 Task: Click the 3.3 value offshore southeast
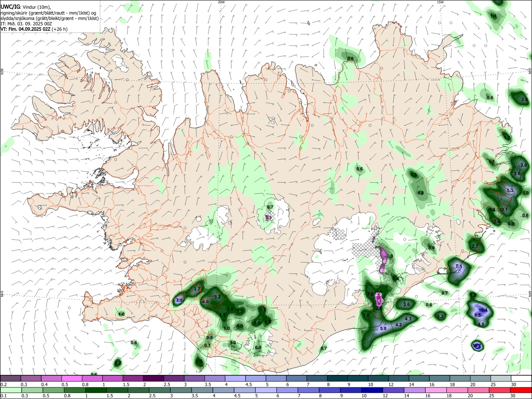click(441, 317)
